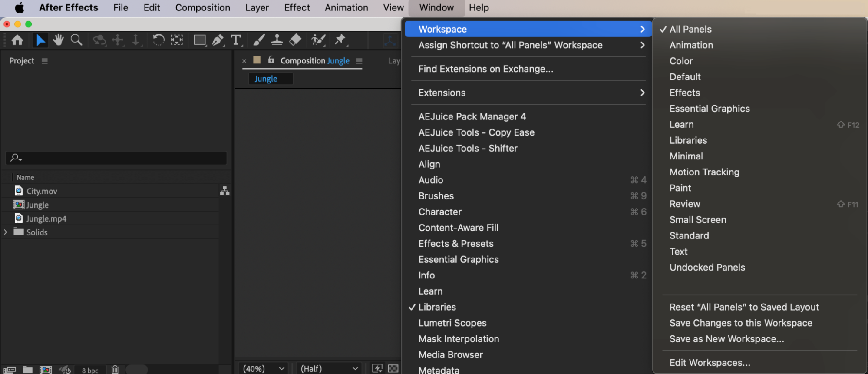Open the project search filter dropdown
The image size is (868, 374).
click(16, 158)
